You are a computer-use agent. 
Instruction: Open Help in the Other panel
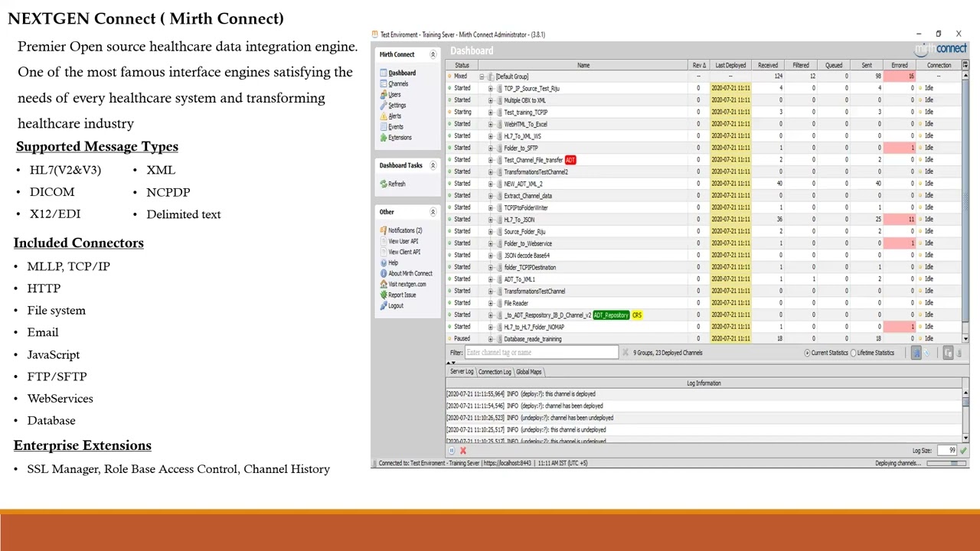[x=390, y=262]
